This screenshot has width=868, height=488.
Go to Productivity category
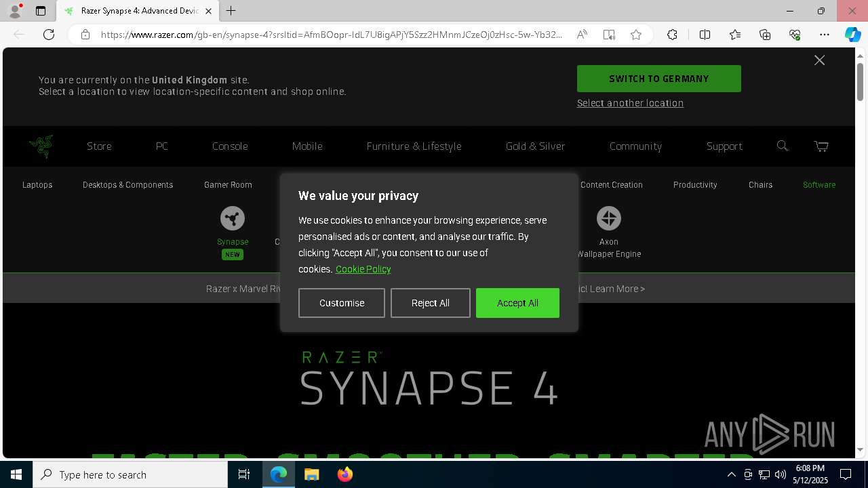pyautogui.click(x=695, y=185)
